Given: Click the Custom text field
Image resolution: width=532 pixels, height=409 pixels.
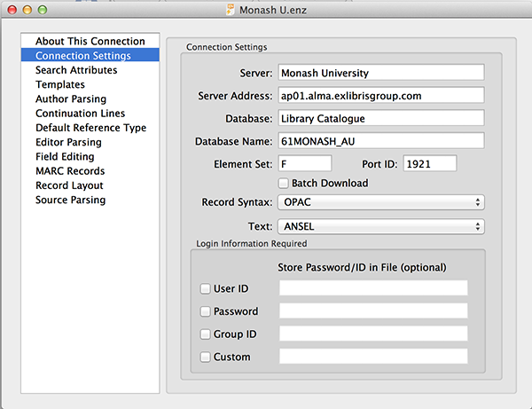Looking at the screenshot, I should click(373, 356).
